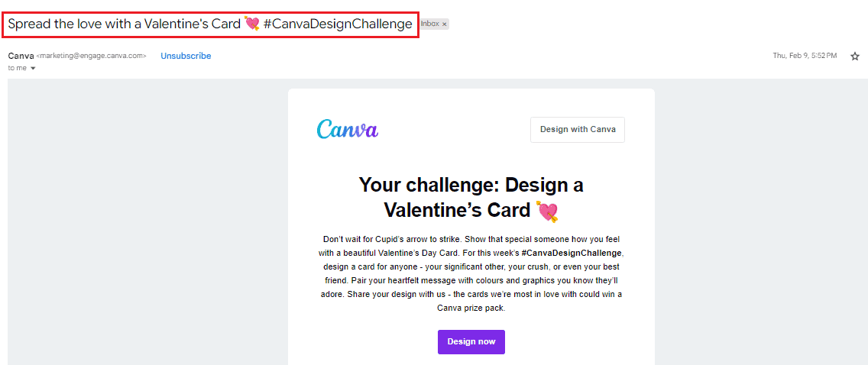
Task: Click the sender name 'Canva'
Action: click(21, 56)
